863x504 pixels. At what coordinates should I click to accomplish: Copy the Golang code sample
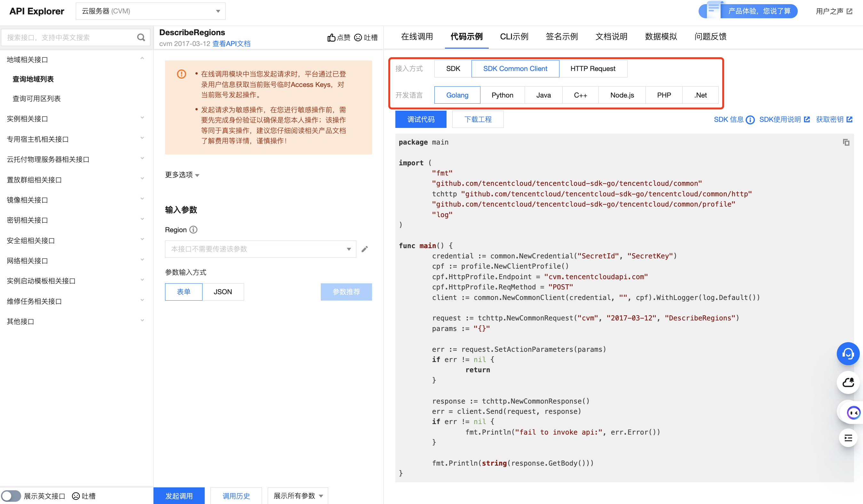click(846, 142)
